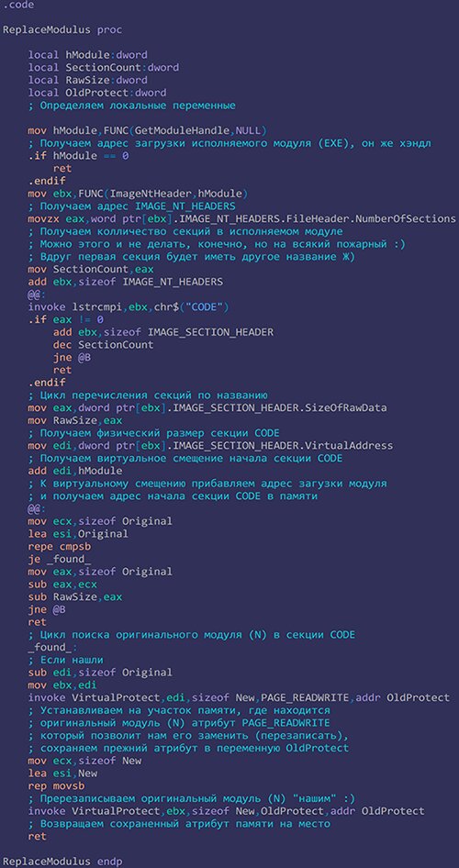Click the ReplaceModulus proc declaration line

62,30
